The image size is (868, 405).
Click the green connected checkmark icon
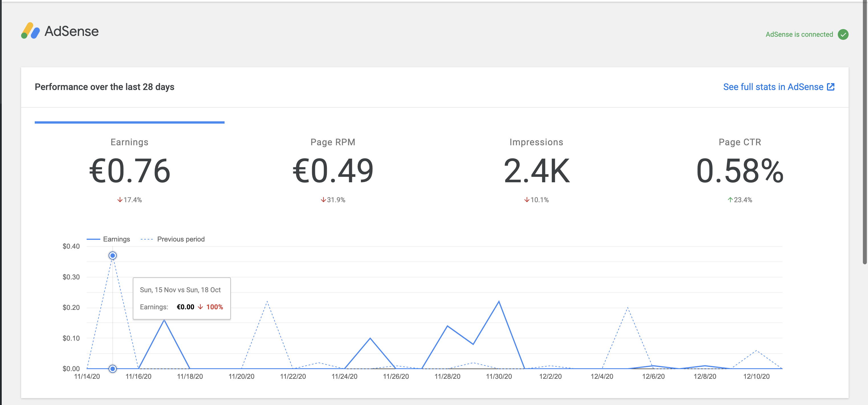coord(843,34)
